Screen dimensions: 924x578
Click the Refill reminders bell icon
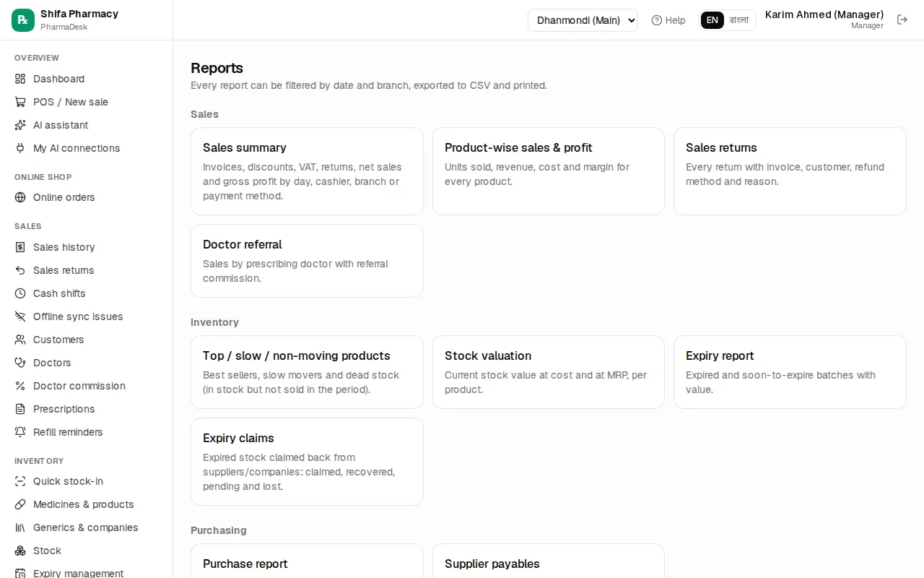[x=20, y=432]
